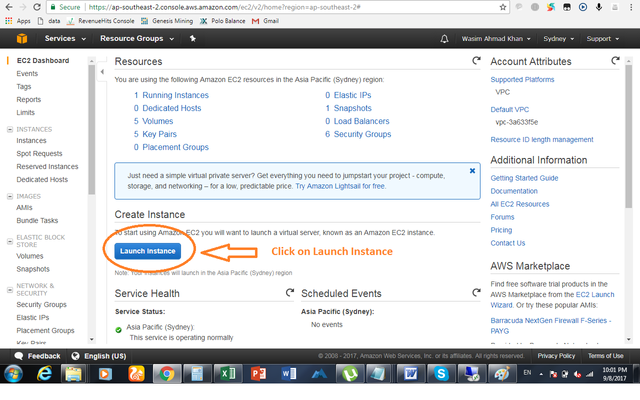This screenshot has width=640, height=400.
Task: Open the Apps bookmark shortcut
Action: [18, 21]
